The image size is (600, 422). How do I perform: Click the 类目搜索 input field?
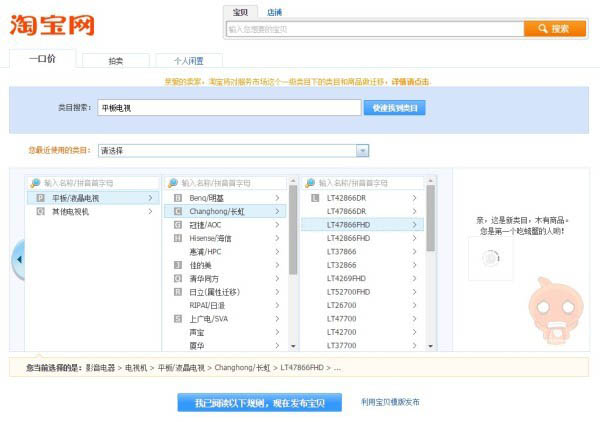[x=229, y=107]
